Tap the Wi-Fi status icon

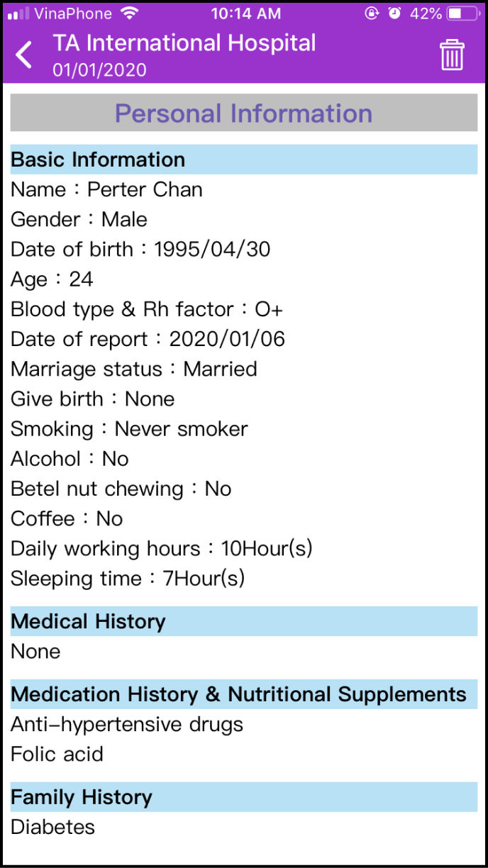click(x=128, y=13)
